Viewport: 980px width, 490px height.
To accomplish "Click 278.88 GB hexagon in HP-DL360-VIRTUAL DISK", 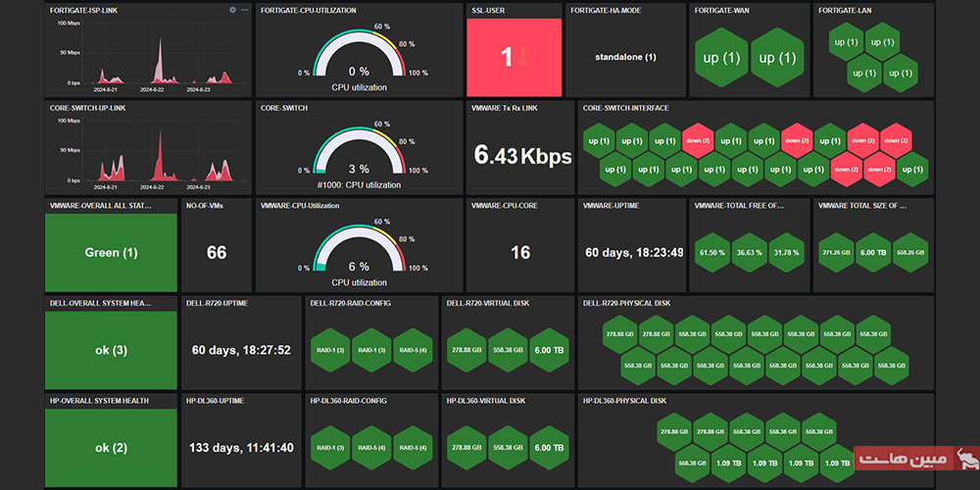I will pos(466,448).
